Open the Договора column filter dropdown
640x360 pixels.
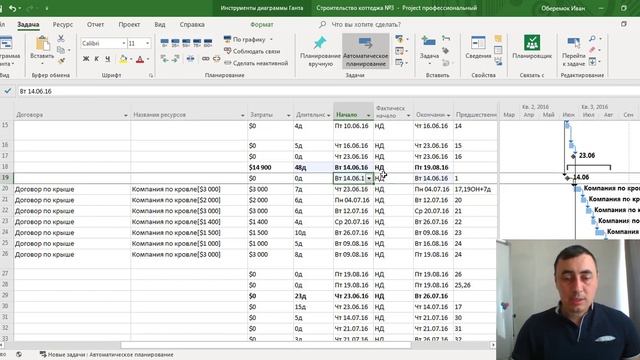(x=126, y=116)
